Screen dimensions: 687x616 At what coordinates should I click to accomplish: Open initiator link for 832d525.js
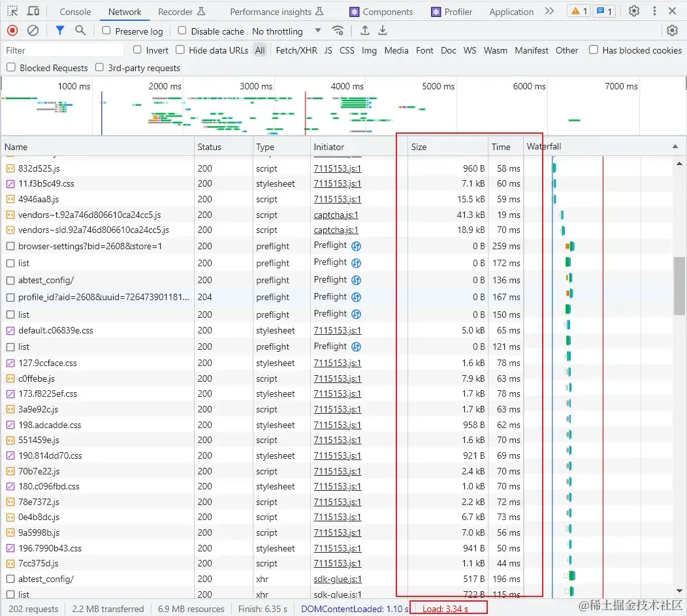point(338,168)
